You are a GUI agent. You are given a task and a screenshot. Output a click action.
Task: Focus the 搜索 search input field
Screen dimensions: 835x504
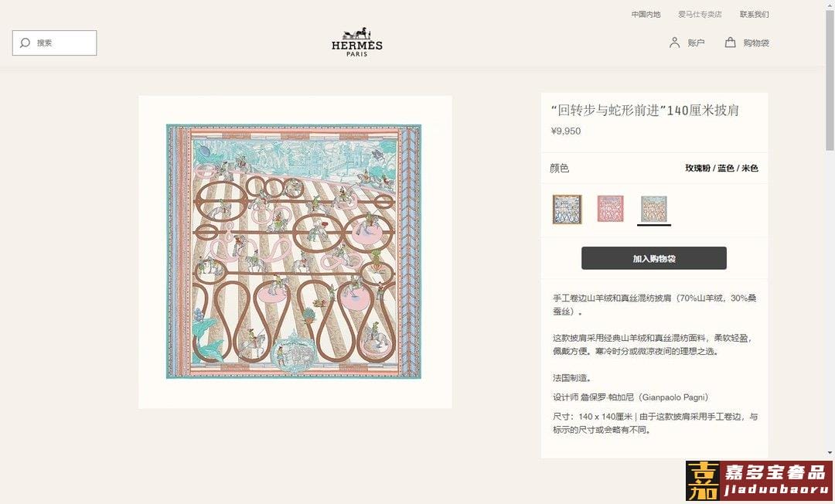click(54, 43)
